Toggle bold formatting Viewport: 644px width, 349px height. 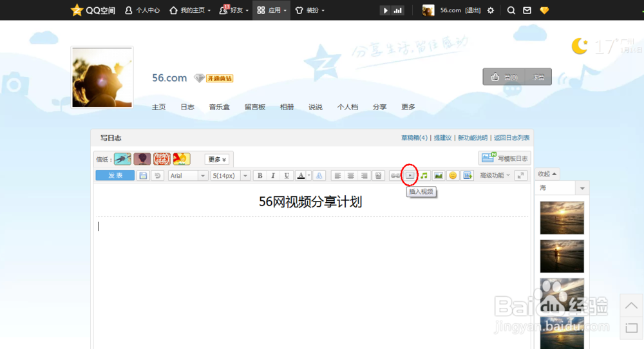260,176
